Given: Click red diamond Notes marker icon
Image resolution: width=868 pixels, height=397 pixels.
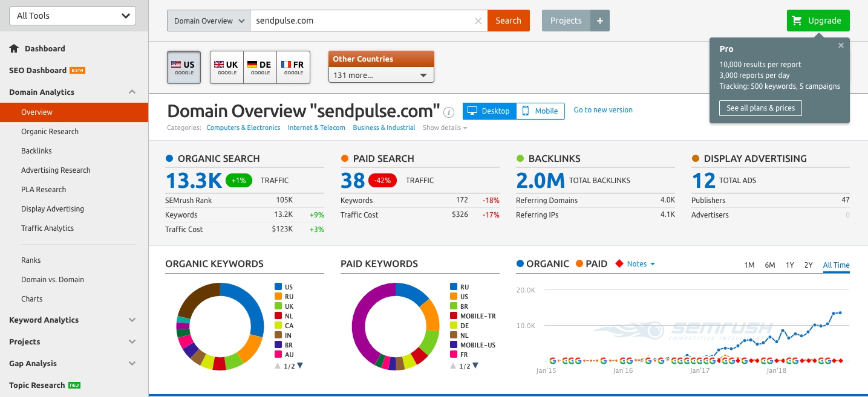Looking at the screenshot, I should pos(619,264).
